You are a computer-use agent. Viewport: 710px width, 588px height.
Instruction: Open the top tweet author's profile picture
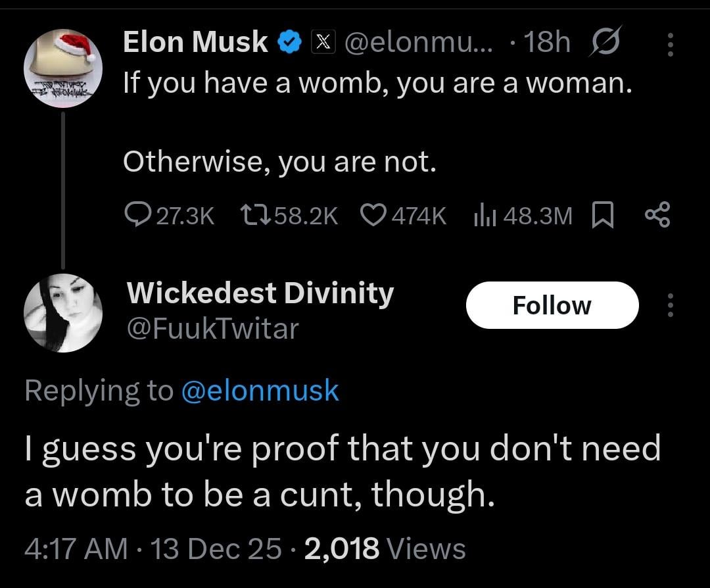[62, 68]
